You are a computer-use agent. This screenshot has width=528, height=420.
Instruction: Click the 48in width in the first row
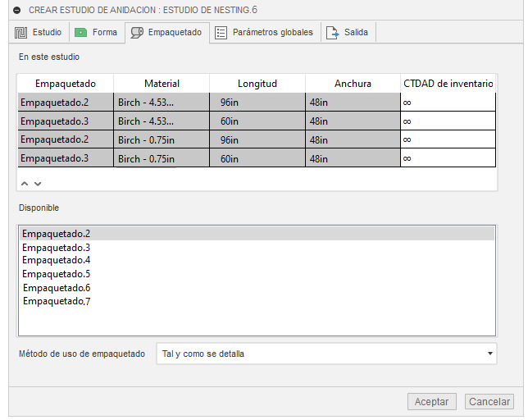[353, 102]
